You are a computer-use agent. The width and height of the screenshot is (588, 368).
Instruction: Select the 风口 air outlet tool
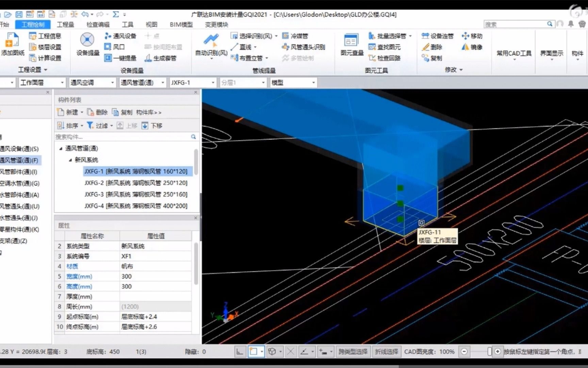tap(114, 47)
